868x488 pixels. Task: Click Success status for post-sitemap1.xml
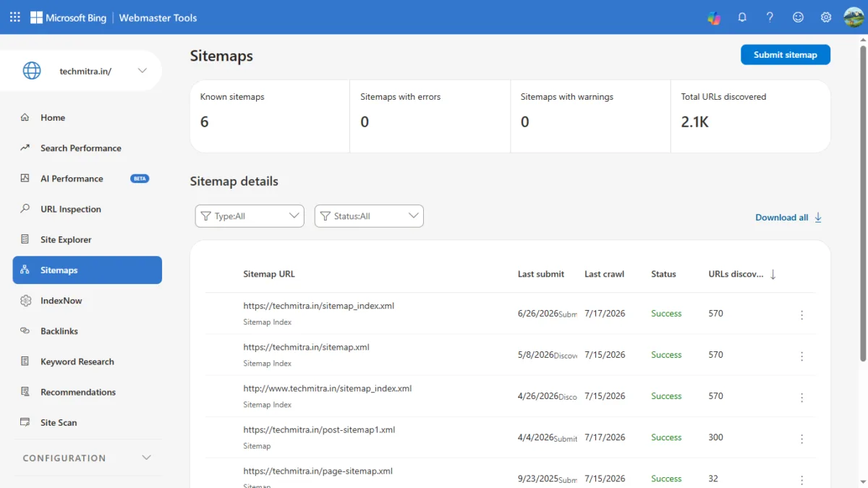(666, 437)
